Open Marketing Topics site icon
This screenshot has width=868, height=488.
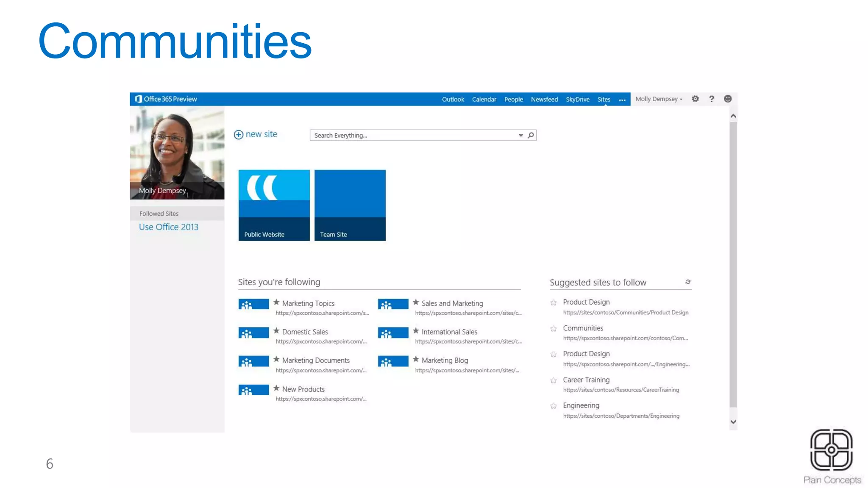(x=253, y=304)
